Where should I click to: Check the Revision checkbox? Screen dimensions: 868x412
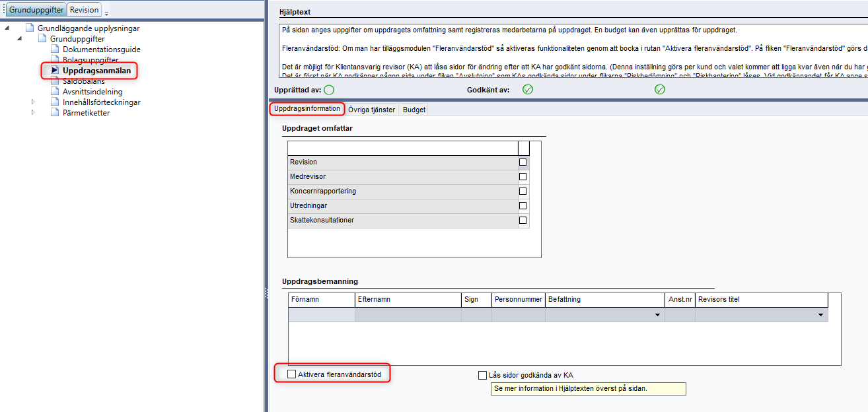point(523,162)
